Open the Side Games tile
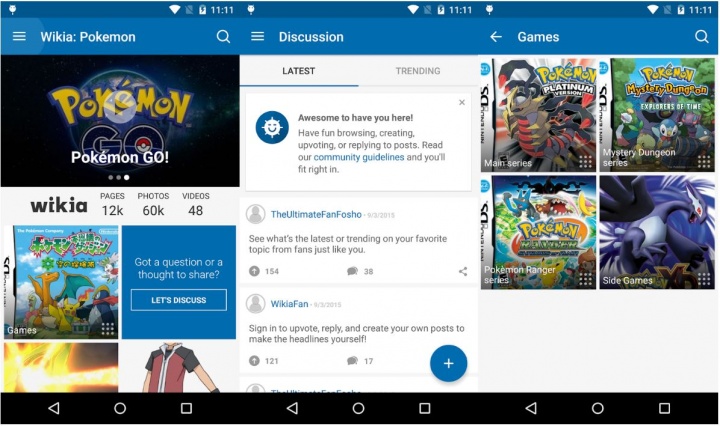The image size is (720, 426). [657, 232]
